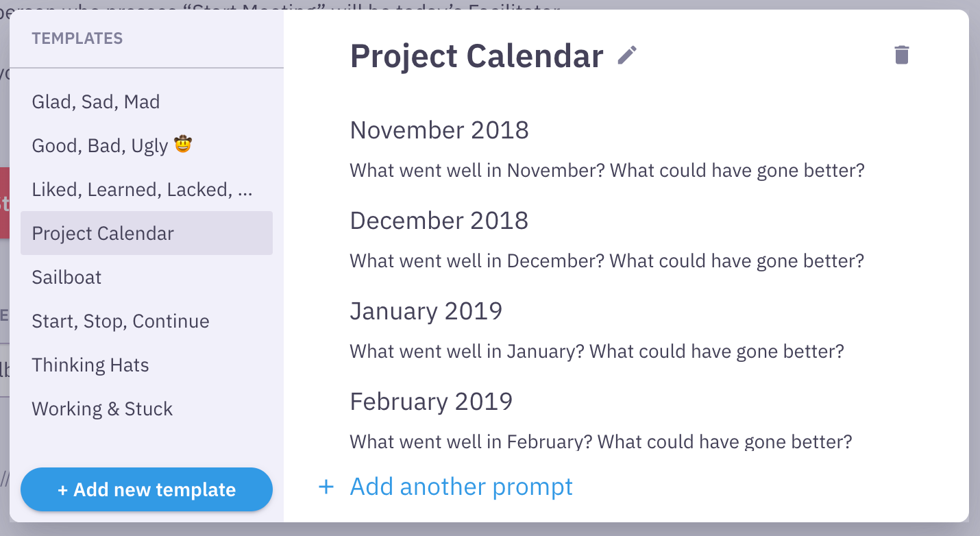Click the February 2019 prompt heading

[x=431, y=402]
